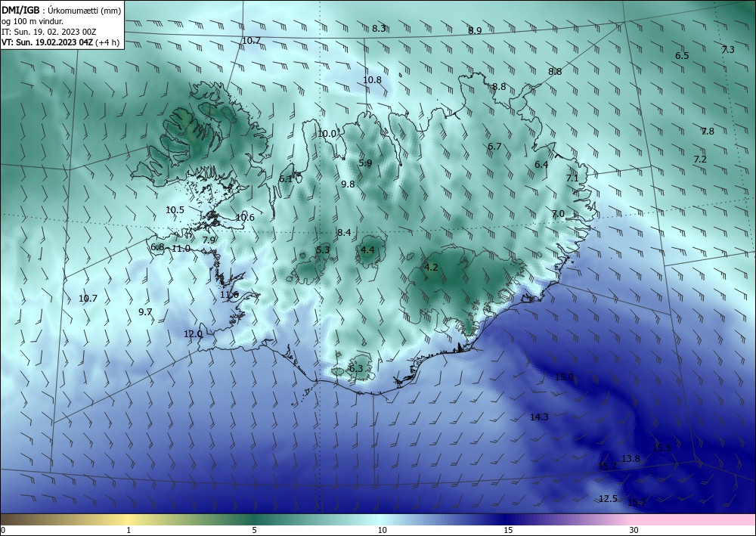Image resolution: width=756 pixels, height=536 pixels.
Task: Select the 5.3 value on the glacier
Action: pos(323,249)
